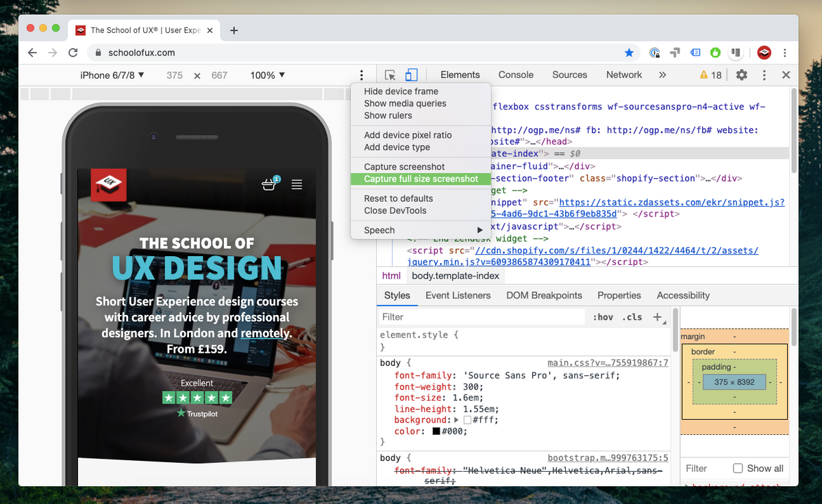This screenshot has width=822, height=504.
Task: Select the inspect element picker icon
Action: (390, 75)
